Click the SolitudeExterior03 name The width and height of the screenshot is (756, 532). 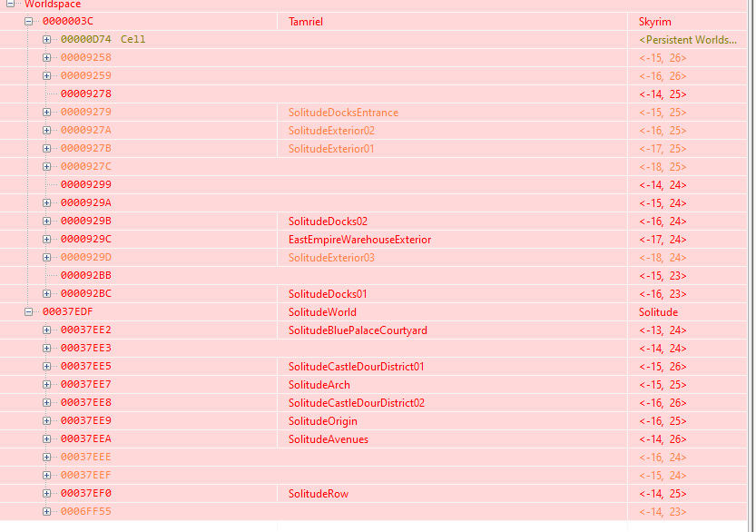tap(331, 258)
